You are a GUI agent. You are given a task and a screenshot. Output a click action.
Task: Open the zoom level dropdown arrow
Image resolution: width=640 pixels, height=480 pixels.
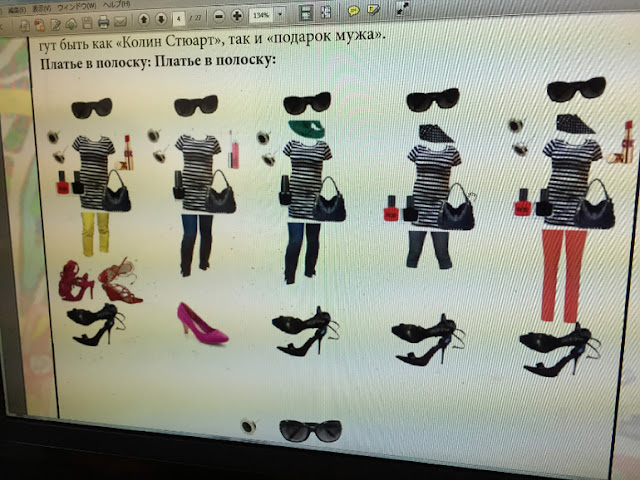pos(280,15)
